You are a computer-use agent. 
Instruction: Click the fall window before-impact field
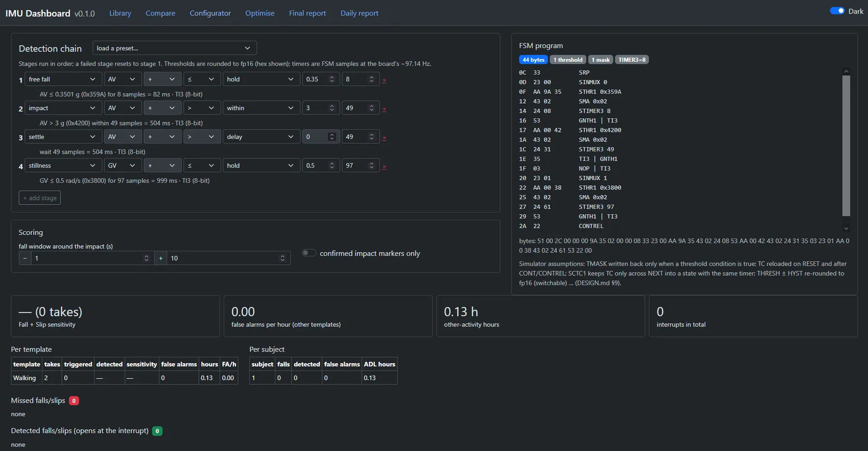92,258
